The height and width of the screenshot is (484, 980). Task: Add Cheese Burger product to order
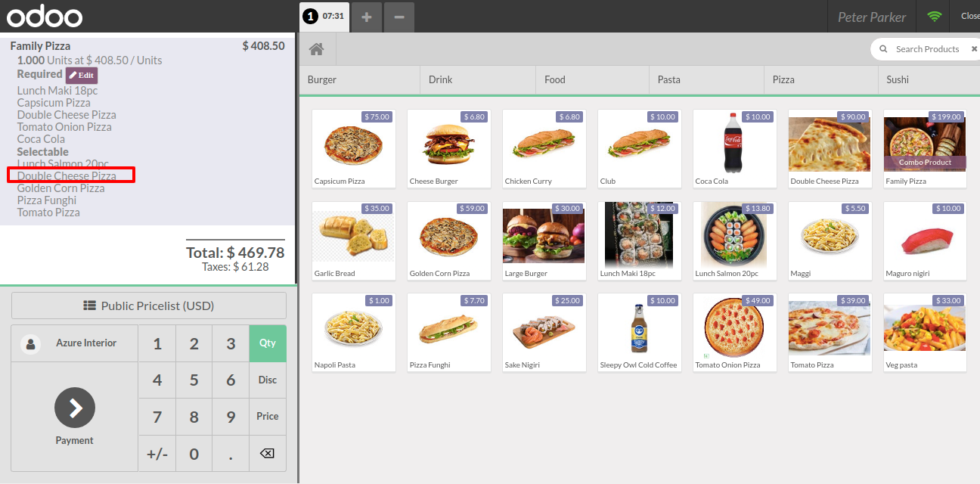(449, 148)
